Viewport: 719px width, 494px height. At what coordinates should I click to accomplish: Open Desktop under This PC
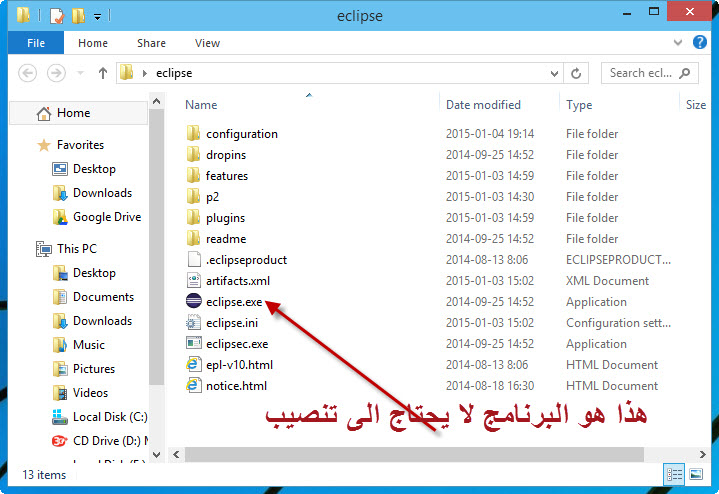[84, 273]
